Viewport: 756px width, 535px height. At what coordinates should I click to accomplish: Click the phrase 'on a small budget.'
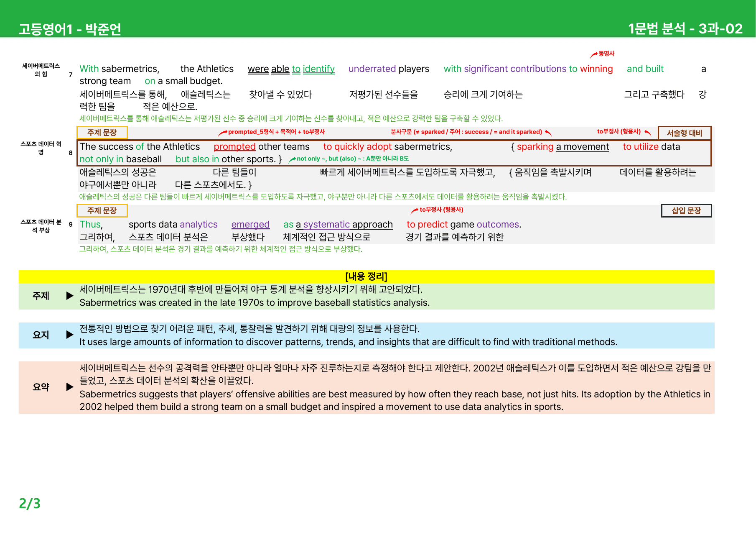pyautogui.click(x=183, y=81)
